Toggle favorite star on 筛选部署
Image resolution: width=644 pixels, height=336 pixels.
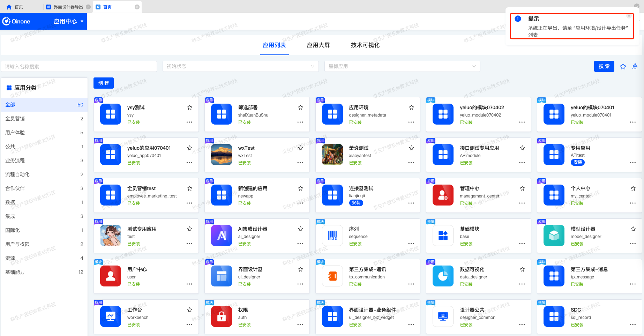(x=301, y=107)
